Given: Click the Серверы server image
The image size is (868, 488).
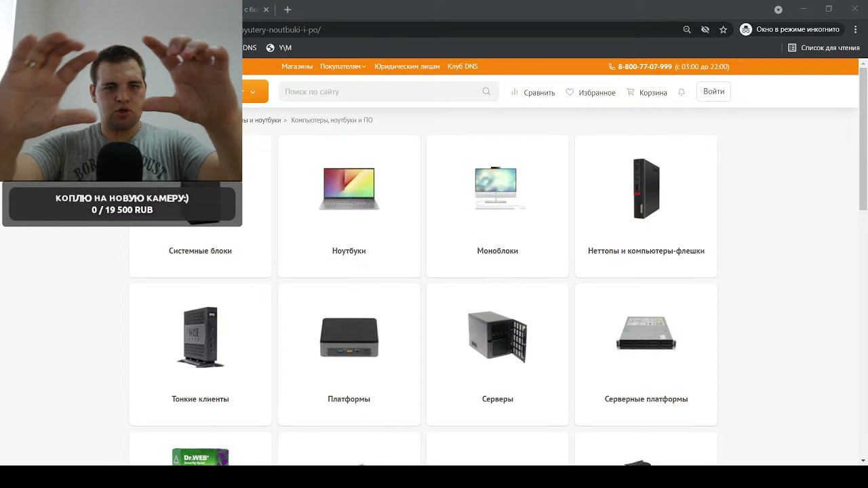Looking at the screenshot, I should [x=498, y=337].
